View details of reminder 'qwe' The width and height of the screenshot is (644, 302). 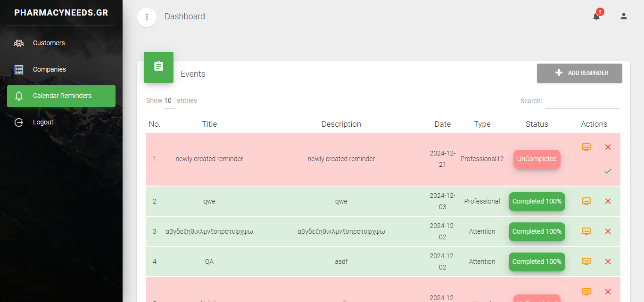point(586,201)
